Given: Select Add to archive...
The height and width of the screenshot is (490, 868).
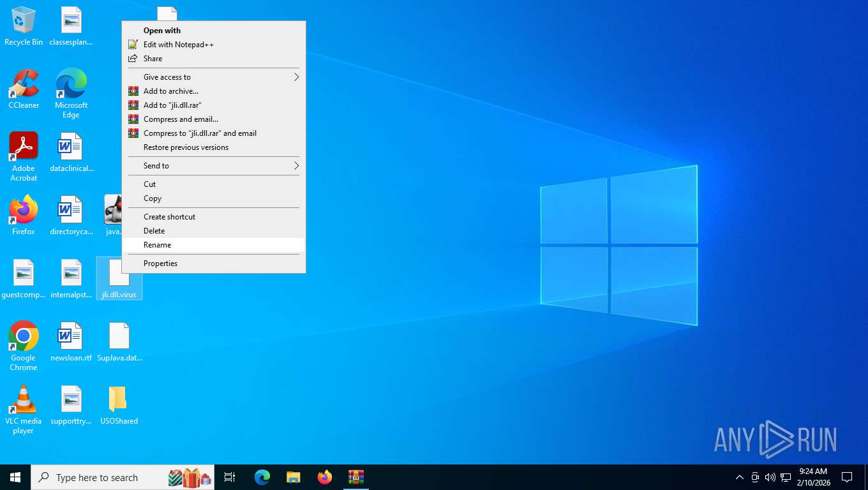Looking at the screenshot, I should (x=214, y=91).
